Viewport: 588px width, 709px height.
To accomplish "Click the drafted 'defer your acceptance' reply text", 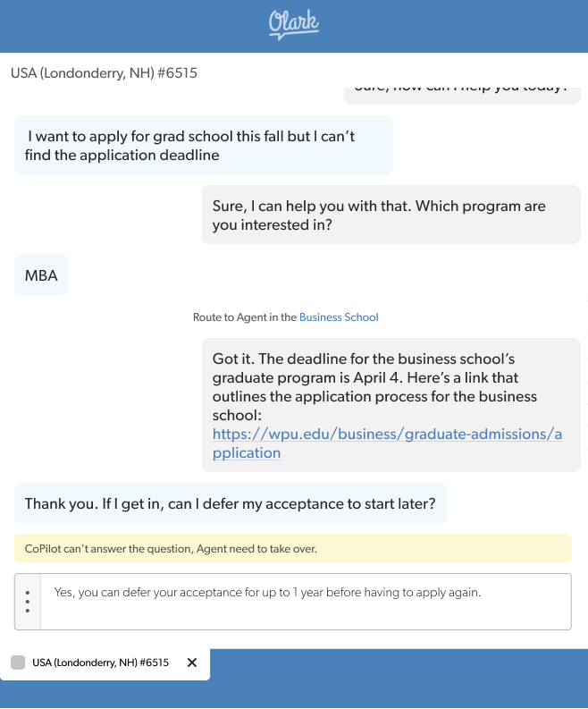I will (x=267, y=592).
